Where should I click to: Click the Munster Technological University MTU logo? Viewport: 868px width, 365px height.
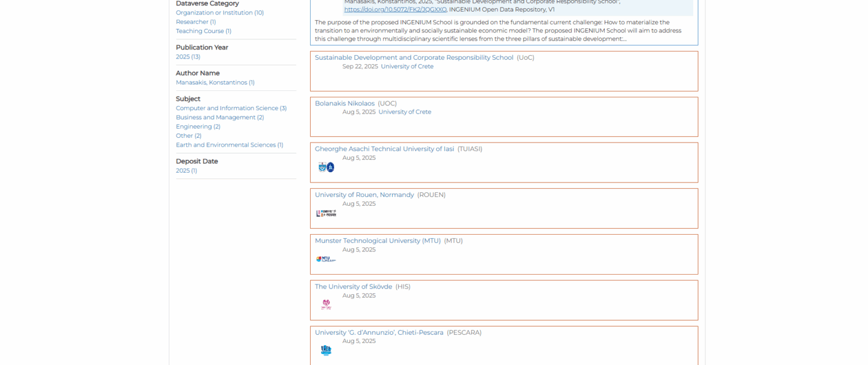(x=326, y=259)
